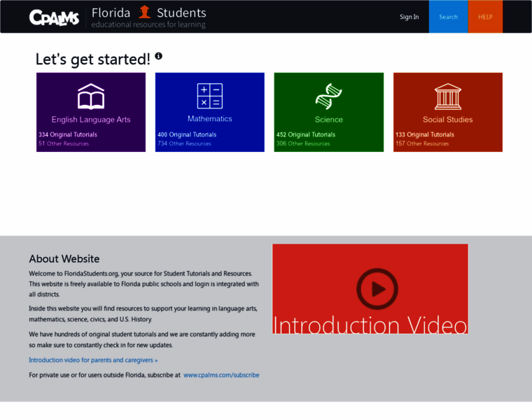Click the open book icon for English Language Arts
This screenshot has height=420, width=532.
coord(91,97)
